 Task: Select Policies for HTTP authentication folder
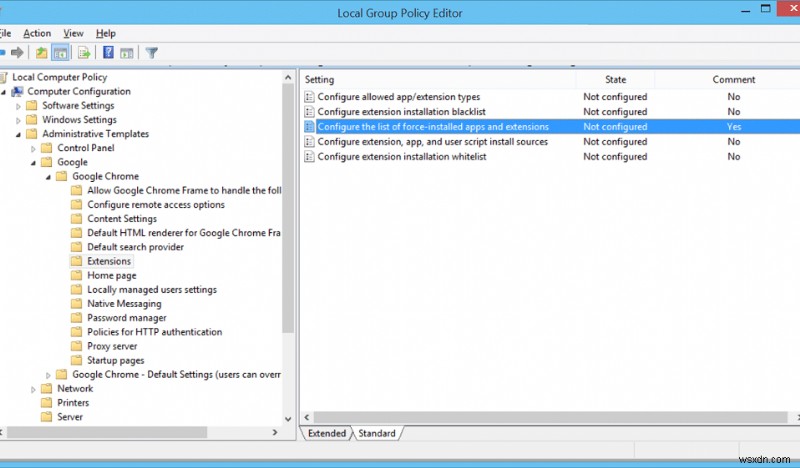[155, 332]
